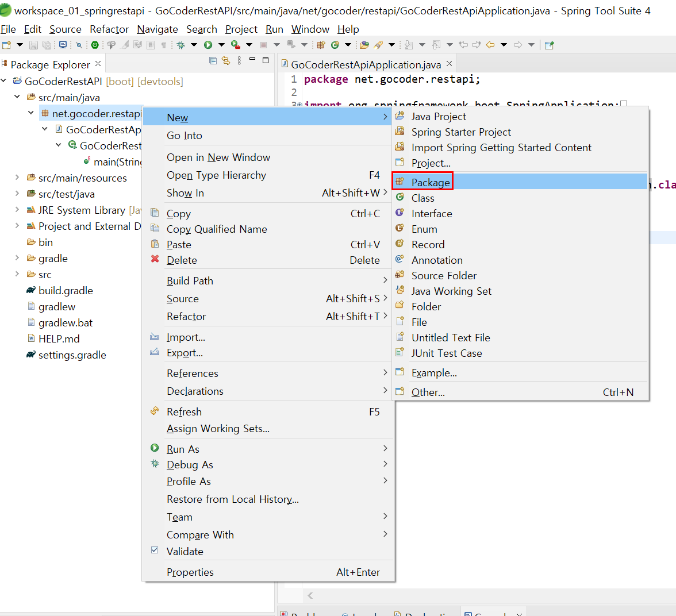Collapse the src/main/java tree node
The width and height of the screenshot is (676, 616).
coord(17,97)
